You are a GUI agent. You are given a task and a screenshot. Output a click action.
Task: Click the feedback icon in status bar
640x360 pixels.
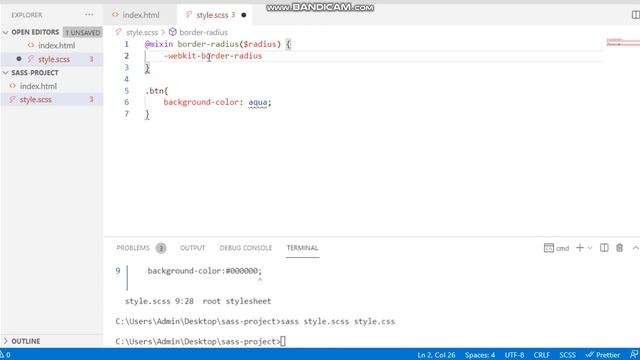634,354
